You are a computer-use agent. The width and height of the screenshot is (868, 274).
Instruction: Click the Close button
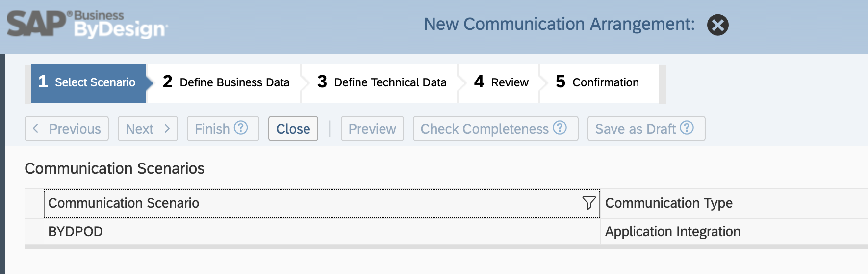coord(293,129)
